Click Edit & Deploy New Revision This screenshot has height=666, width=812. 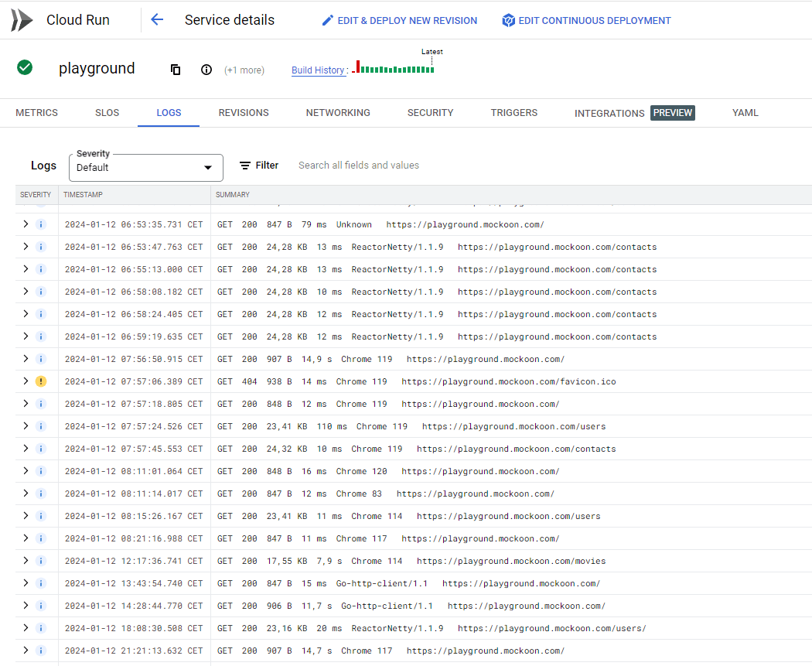click(x=400, y=21)
